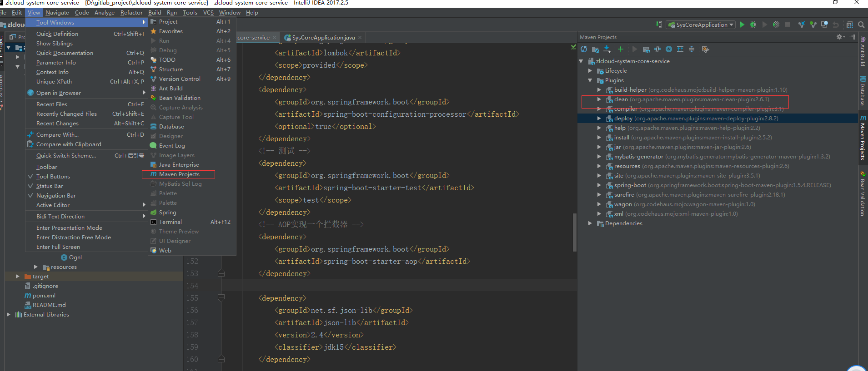This screenshot has height=371, width=868.
Task: Expand the resources folder arrow
Action: [x=36, y=267]
